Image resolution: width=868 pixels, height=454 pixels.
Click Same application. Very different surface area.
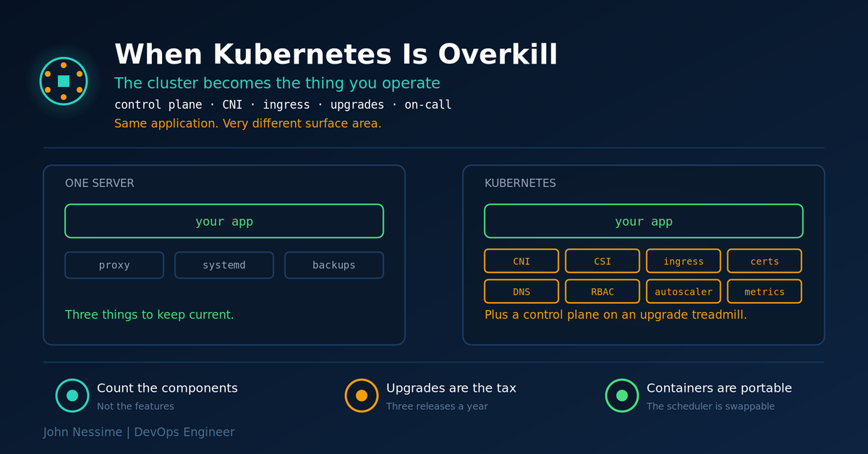point(247,124)
